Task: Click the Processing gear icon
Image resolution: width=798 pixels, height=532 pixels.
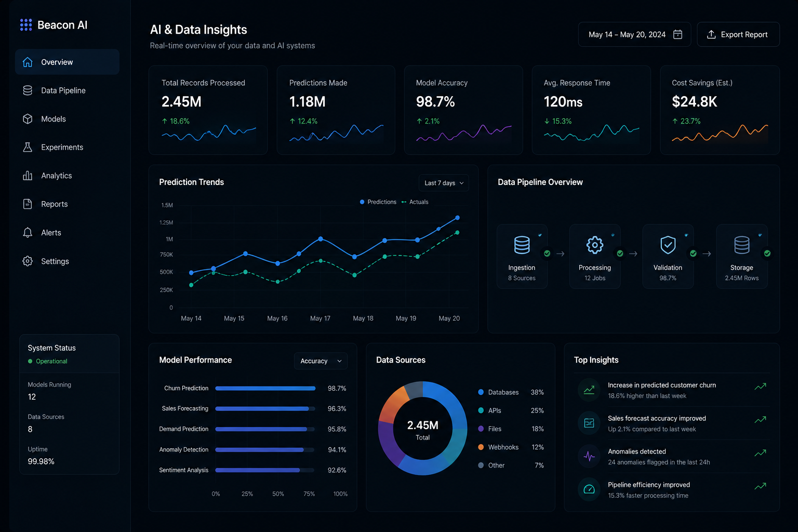Action: (595, 245)
